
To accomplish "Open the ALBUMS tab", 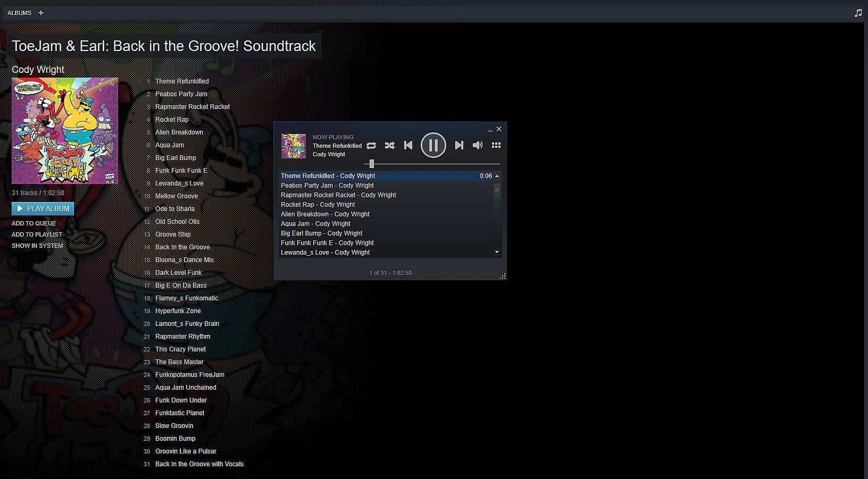I will 20,13.
